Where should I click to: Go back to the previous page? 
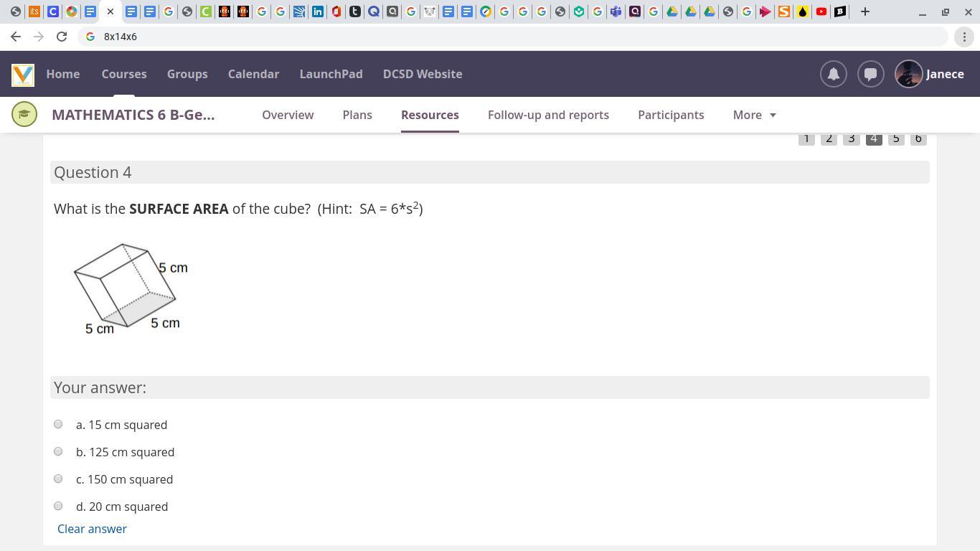tap(16, 37)
